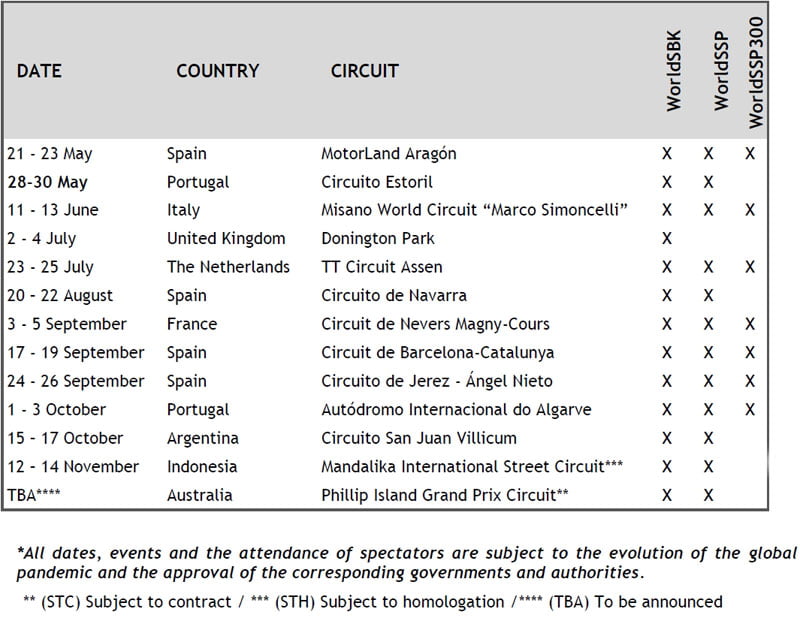Viewport: 800px width, 624px height.
Task: Click the COUNTRY column header
Action: tap(217, 71)
